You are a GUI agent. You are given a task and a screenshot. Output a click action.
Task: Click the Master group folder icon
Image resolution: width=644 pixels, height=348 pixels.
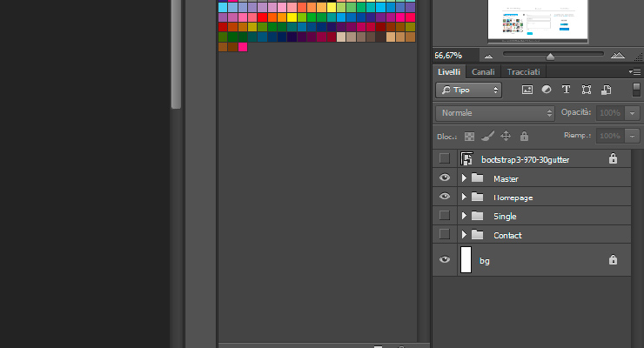click(x=477, y=177)
